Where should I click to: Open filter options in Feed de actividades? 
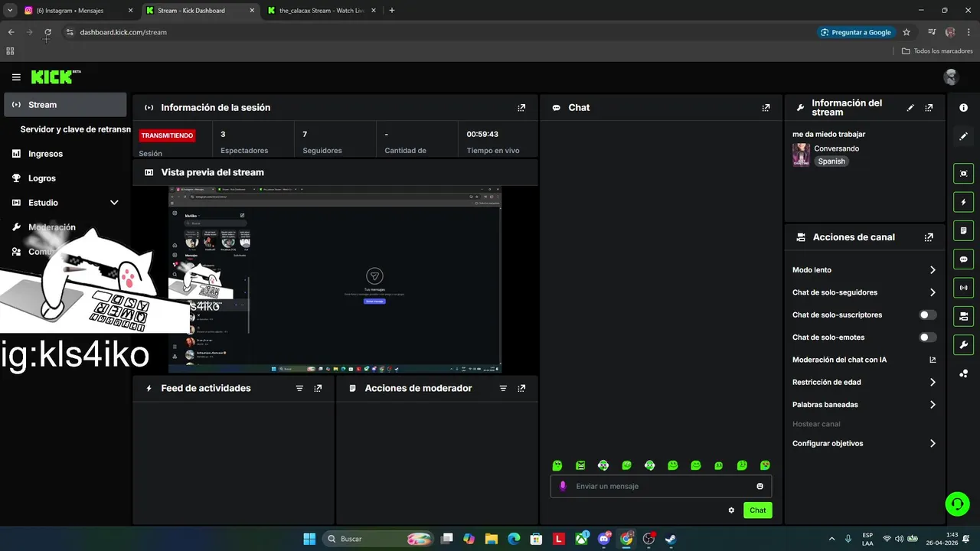pos(299,389)
